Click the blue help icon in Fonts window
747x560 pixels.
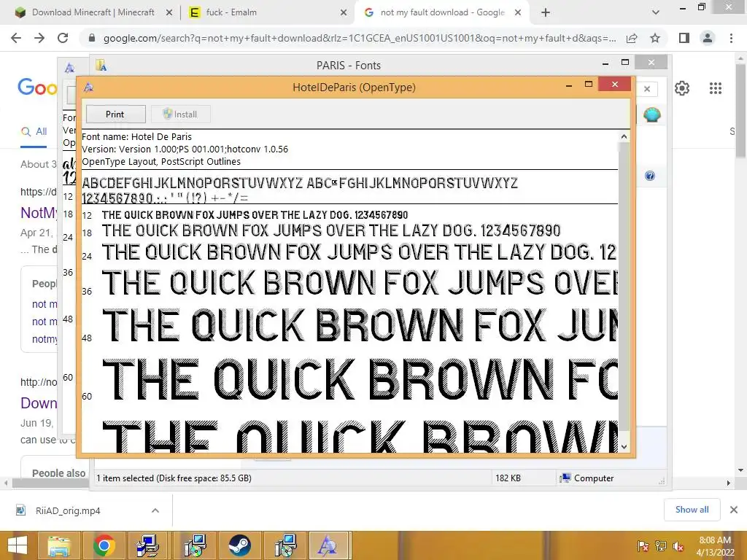[x=650, y=176]
